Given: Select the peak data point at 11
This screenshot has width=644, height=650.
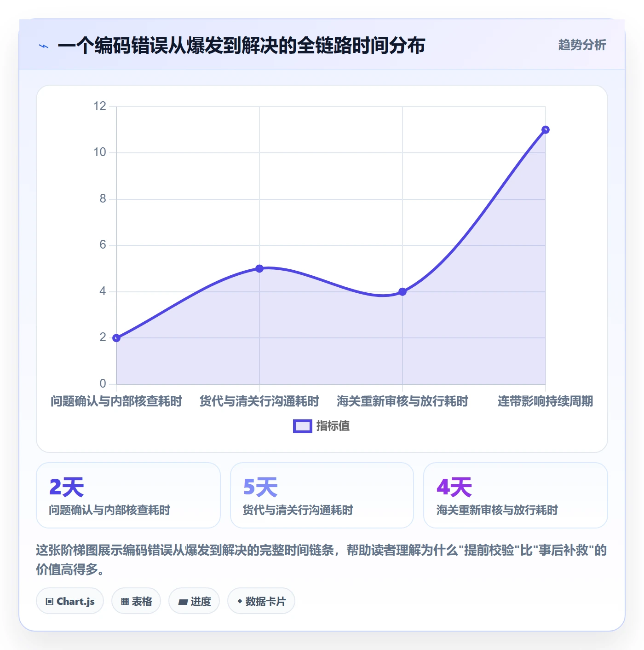Looking at the screenshot, I should 546,130.
